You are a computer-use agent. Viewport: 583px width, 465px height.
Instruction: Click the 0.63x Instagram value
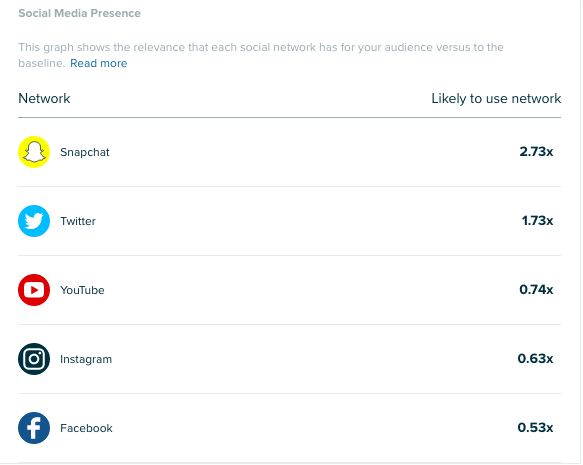coord(535,359)
